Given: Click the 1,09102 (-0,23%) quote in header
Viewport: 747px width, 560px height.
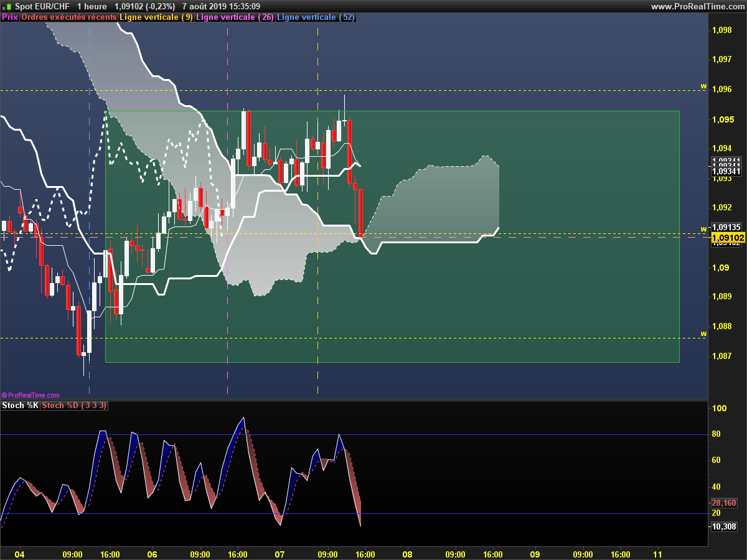Looking at the screenshot, I should pyautogui.click(x=145, y=6).
